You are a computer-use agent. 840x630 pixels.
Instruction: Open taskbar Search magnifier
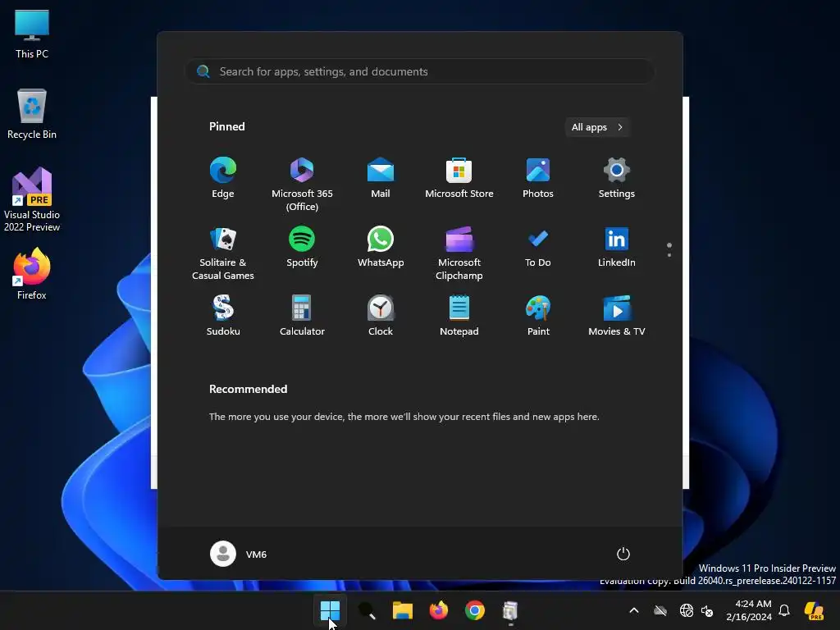point(367,610)
